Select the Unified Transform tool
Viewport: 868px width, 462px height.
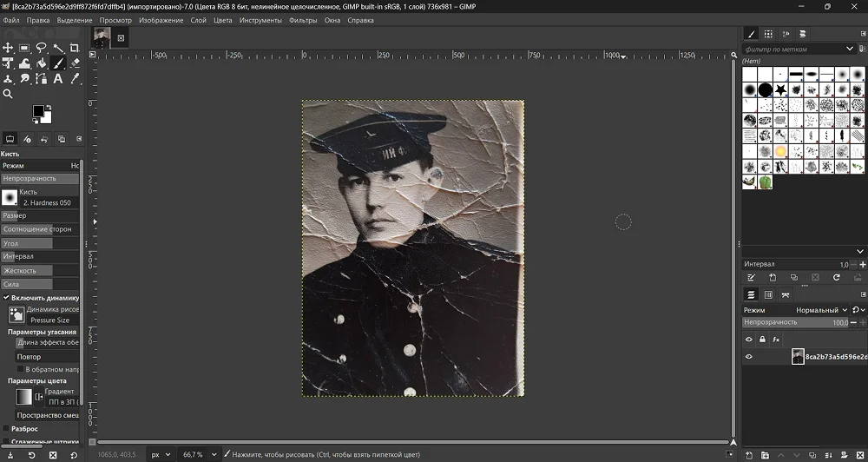8,63
